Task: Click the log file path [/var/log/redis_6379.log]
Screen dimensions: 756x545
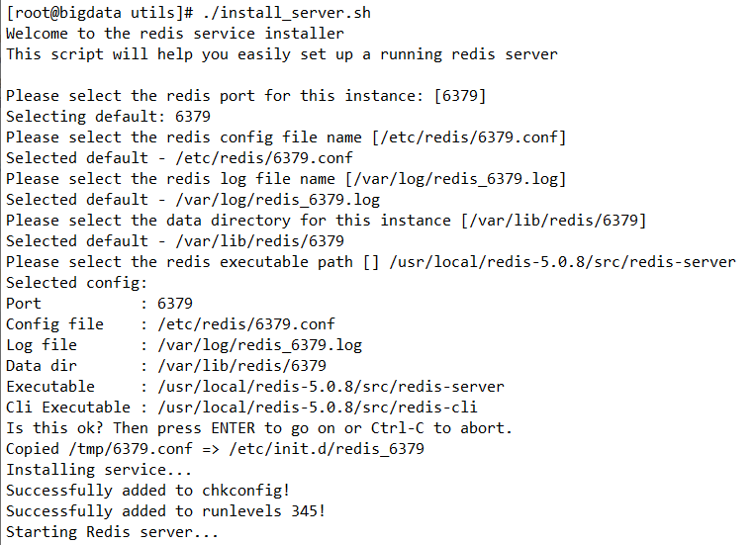Action: [455, 178]
